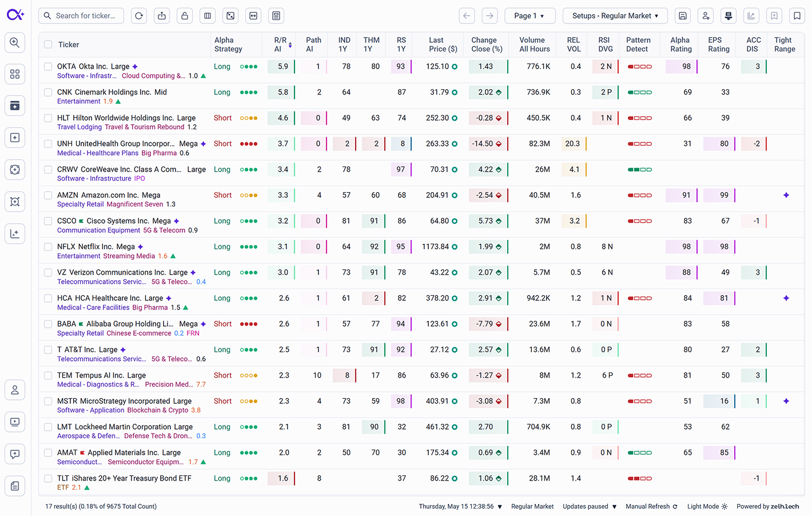Check the CRWV CoreWeave row checkbox
812x516 pixels.
point(48,169)
